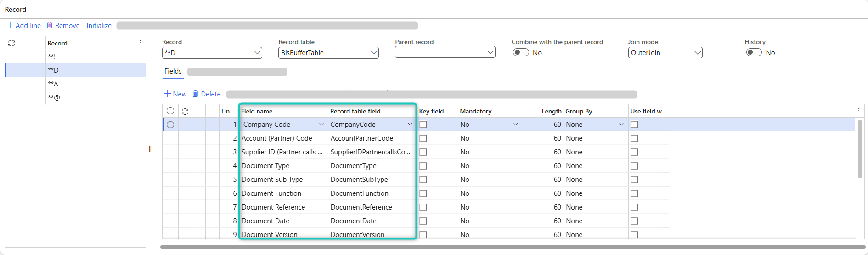
Task: Check Use field box for Document Type row
Action: pos(634,166)
